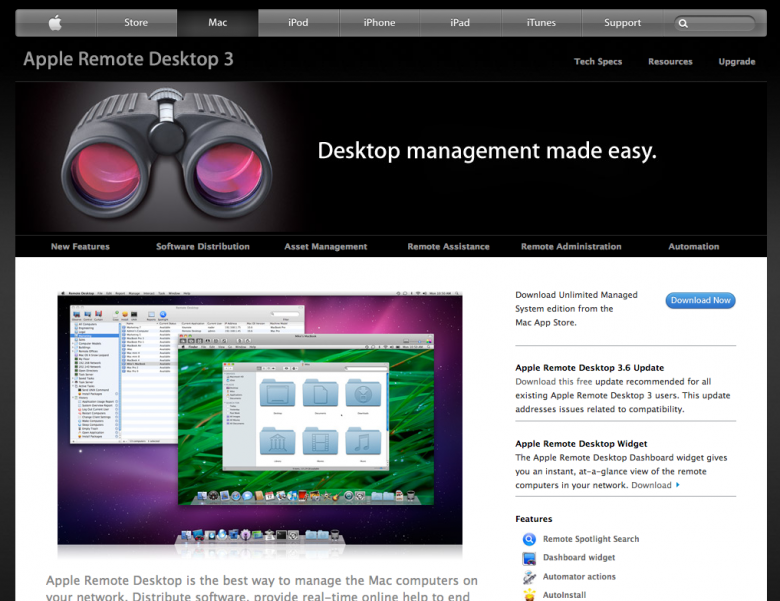780x601 pixels.
Task: Go to Automation section
Action: 694,246
